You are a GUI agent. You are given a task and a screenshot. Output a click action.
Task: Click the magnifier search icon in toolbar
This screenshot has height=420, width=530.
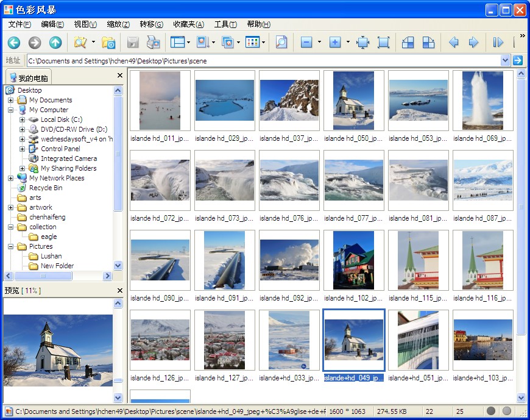(281, 43)
